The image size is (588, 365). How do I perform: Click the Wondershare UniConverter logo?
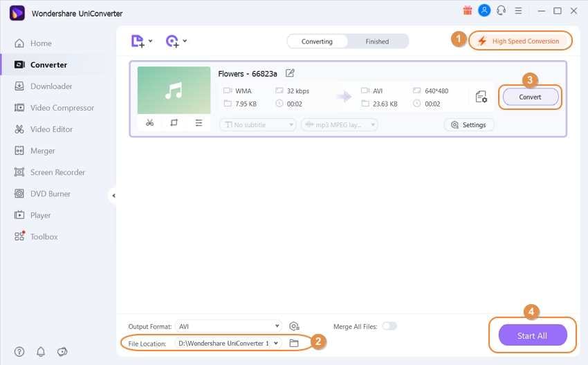coord(17,13)
